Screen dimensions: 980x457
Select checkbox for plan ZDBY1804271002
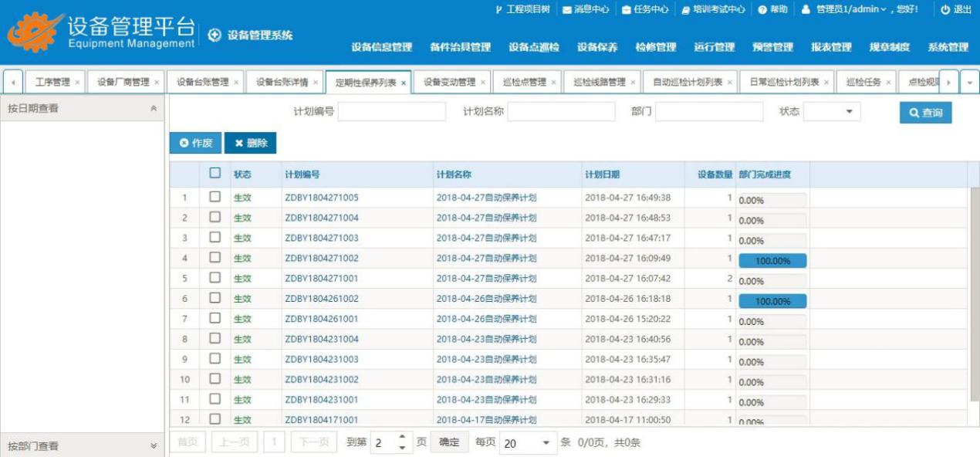[215, 258]
